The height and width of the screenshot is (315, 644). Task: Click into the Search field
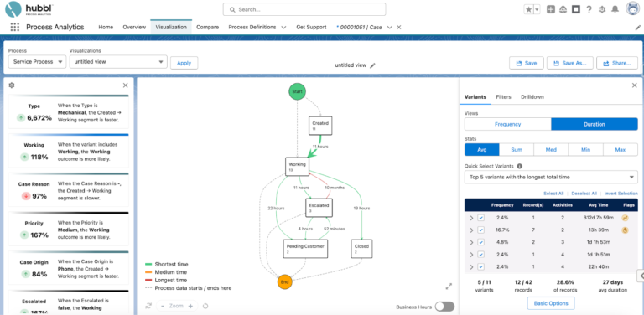click(x=304, y=9)
